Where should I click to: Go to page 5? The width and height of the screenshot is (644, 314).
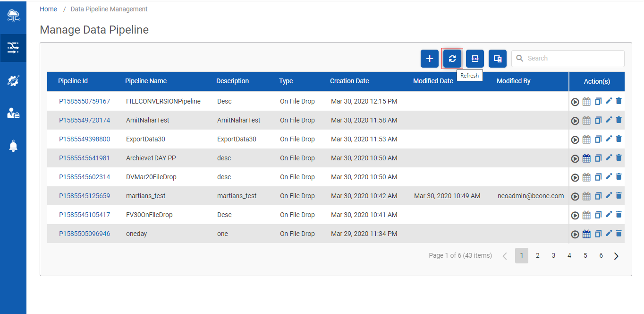click(585, 255)
